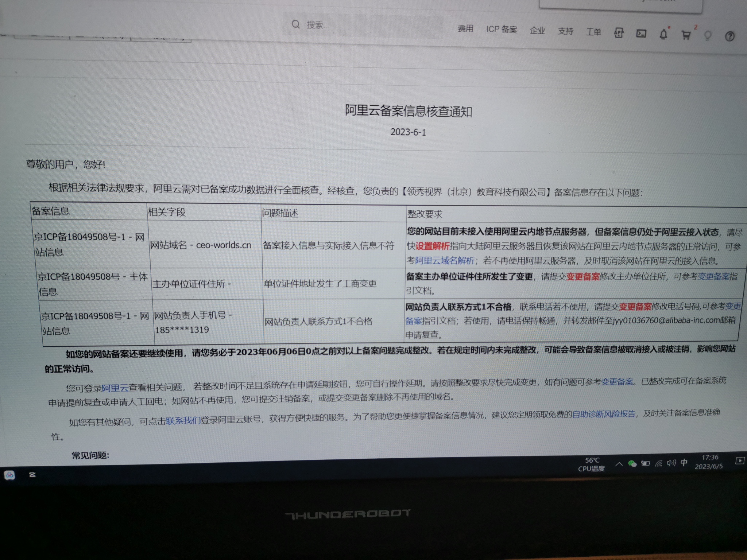Open the 阿里云域名解析 link
The width and height of the screenshot is (747, 560).
[445, 260]
